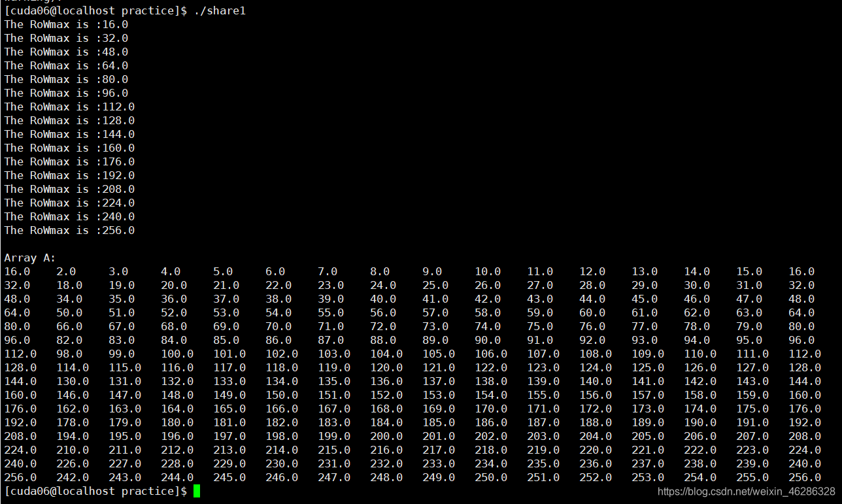The image size is (842, 504).
Task: Select the line 'The RoWmax is :224.0'
Action: (x=69, y=203)
